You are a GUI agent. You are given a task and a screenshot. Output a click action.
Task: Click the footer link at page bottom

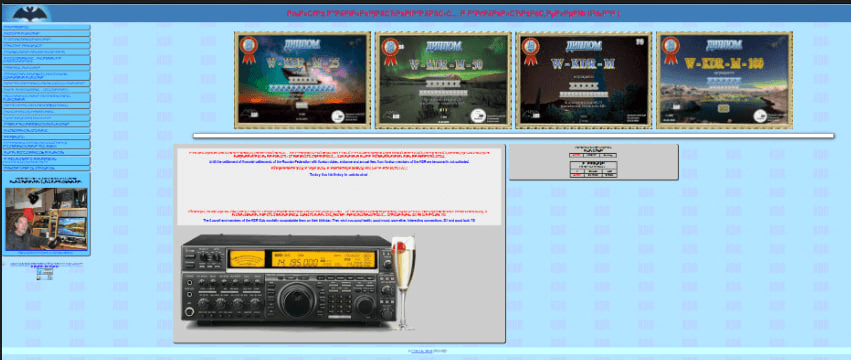tap(422, 352)
